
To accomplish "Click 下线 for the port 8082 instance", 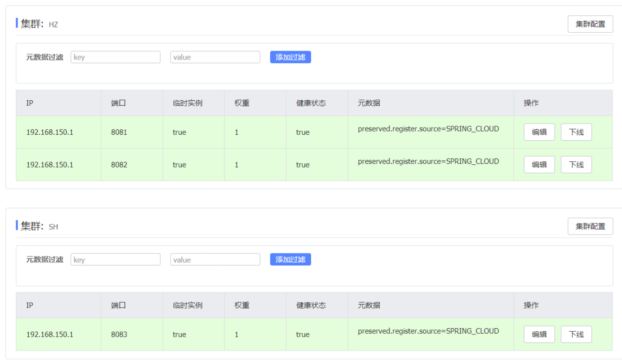I will pos(576,165).
